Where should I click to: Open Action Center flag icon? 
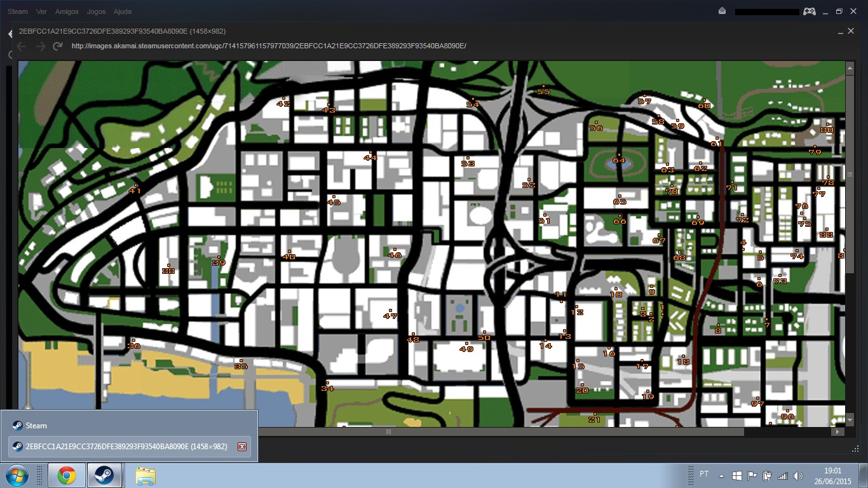[x=752, y=475]
